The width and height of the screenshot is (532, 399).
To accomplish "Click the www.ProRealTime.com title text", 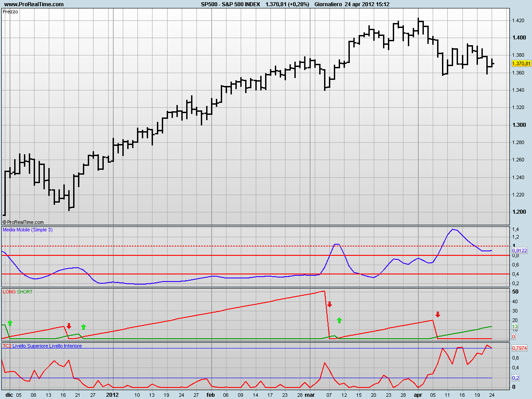I will pos(34,4).
